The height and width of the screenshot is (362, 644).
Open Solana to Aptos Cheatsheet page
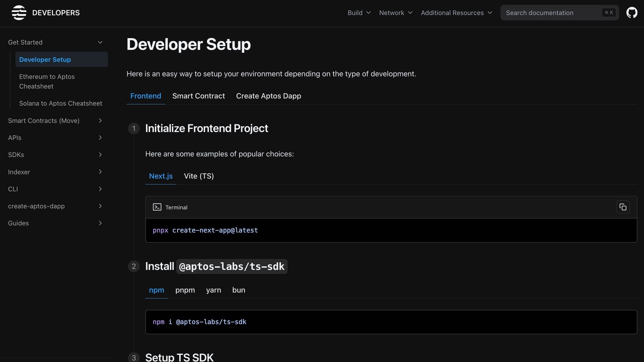(x=61, y=104)
